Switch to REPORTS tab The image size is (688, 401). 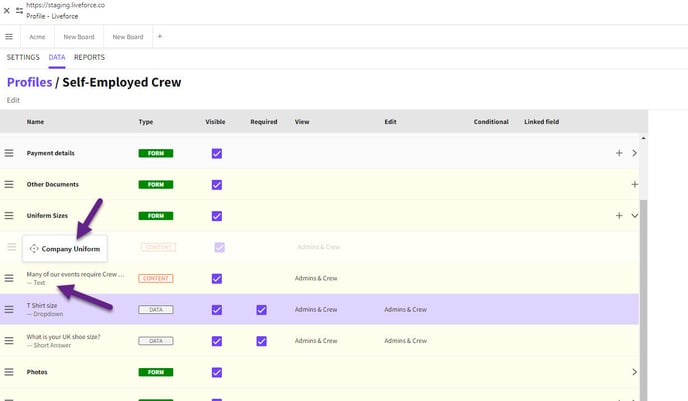[90, 57]
